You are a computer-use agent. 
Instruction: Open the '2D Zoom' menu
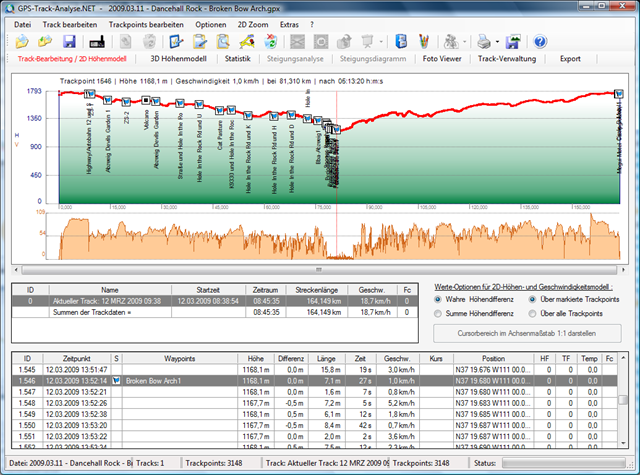[250, 23]
